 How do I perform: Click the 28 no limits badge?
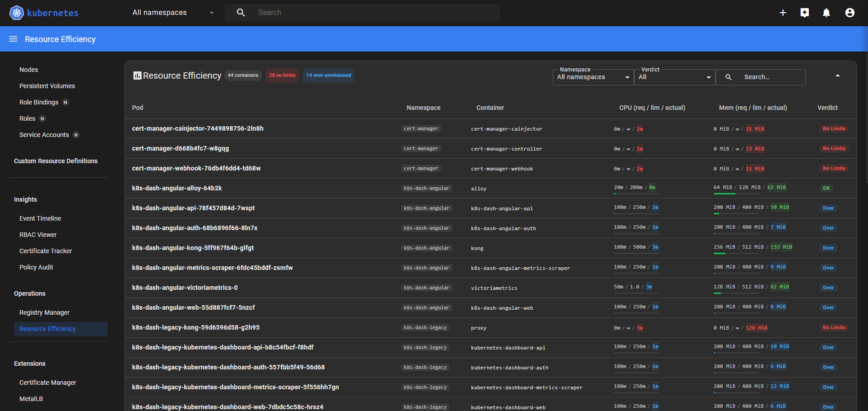pos(282,76)
